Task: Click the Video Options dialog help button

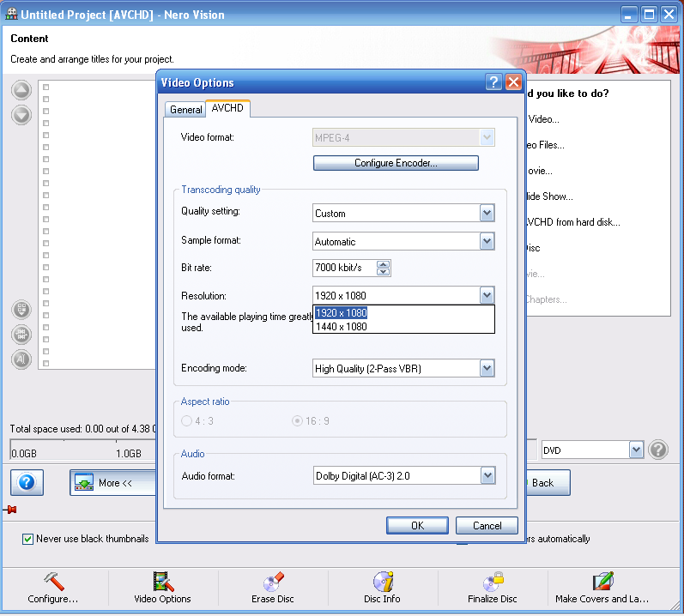Action: [x=493, y=82]
